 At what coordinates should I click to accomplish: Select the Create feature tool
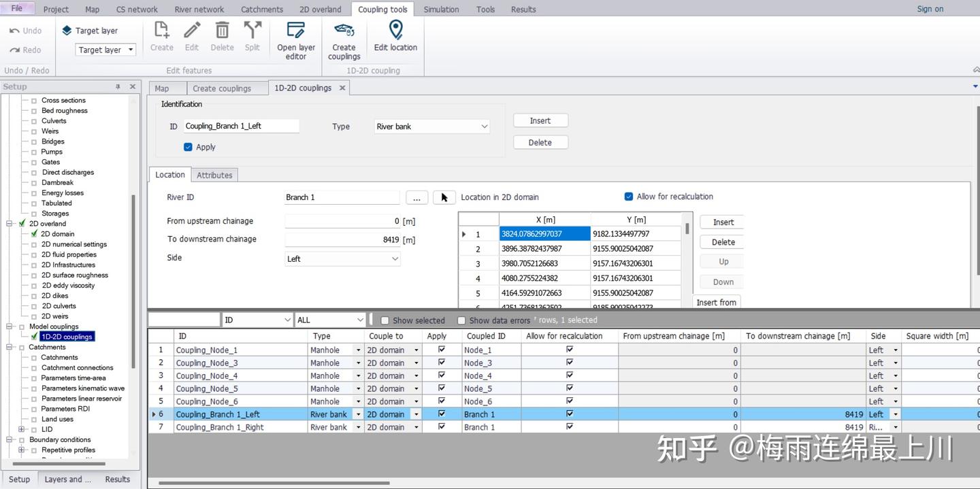pos(161,37)
